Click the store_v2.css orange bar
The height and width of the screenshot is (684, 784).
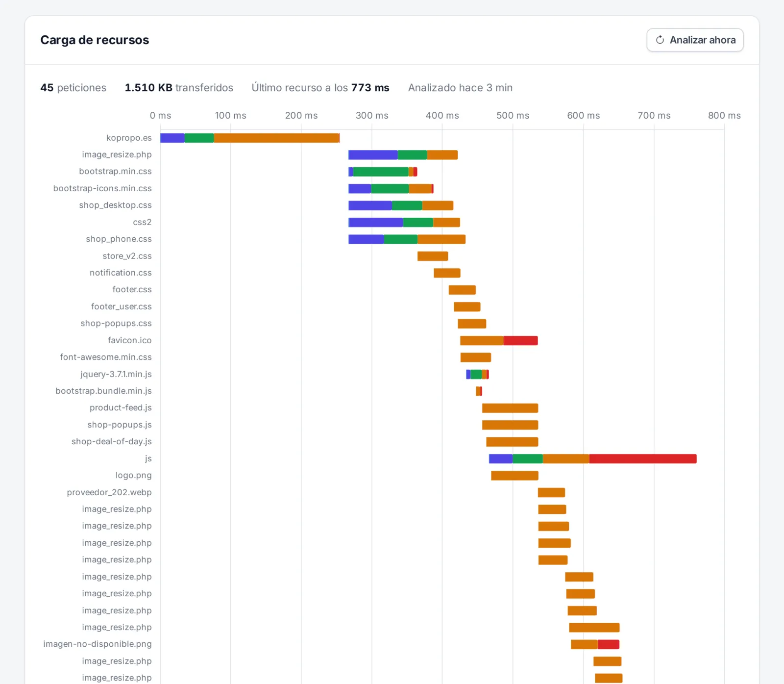(x=433, y=256)
